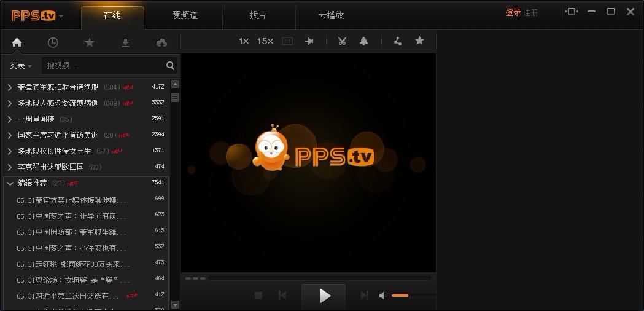Click the bell reminder icon
The height and width of the screenshot is (311, 644).
tap(363, 41)
